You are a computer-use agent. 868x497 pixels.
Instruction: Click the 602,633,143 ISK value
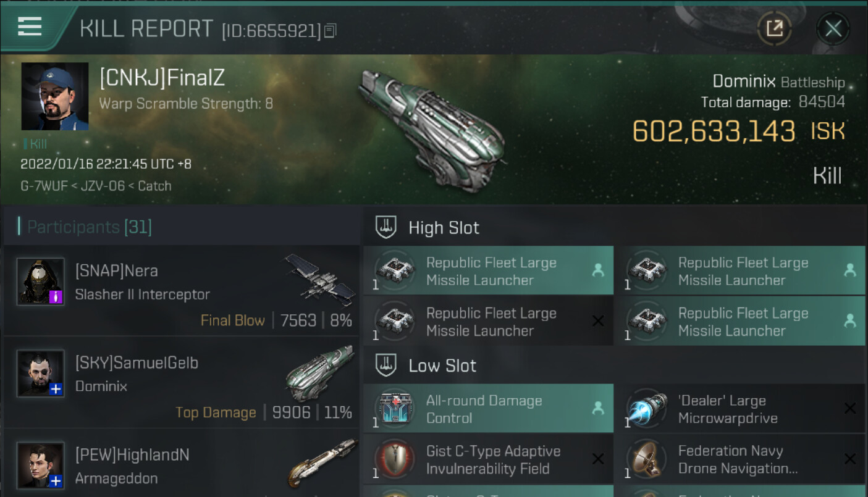(714, 132)
